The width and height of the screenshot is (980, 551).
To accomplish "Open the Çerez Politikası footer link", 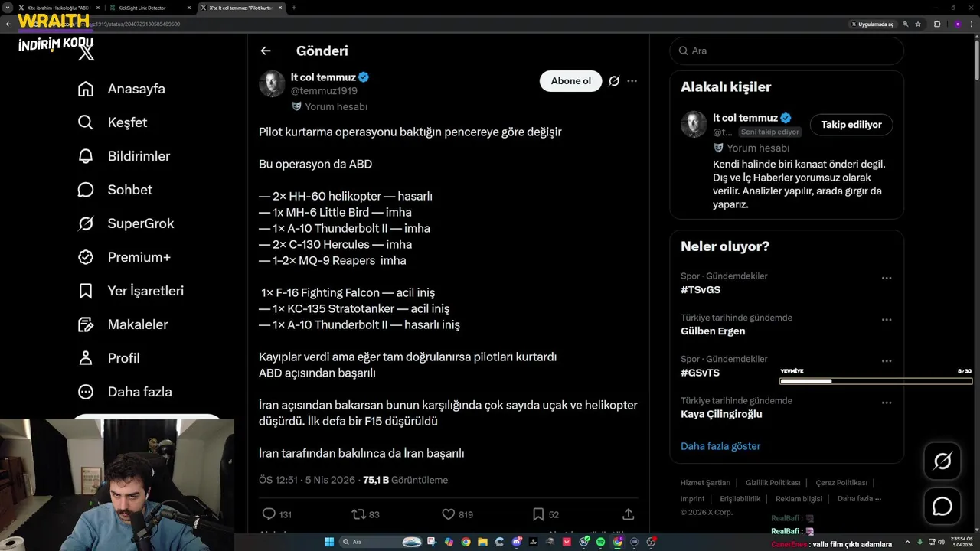I will pyautogui.click(x=841, y=483).
